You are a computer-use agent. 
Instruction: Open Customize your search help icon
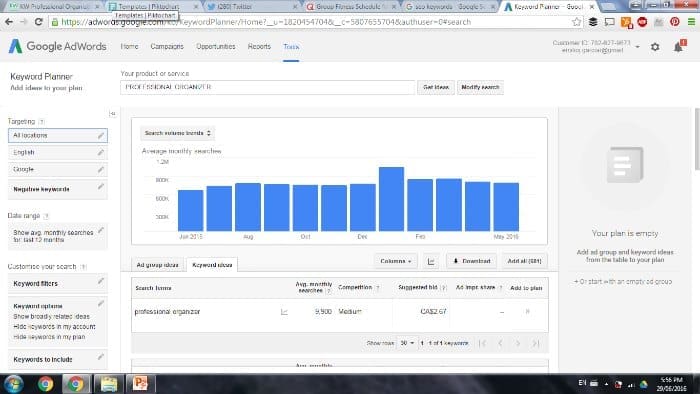[x=83, y=267]
